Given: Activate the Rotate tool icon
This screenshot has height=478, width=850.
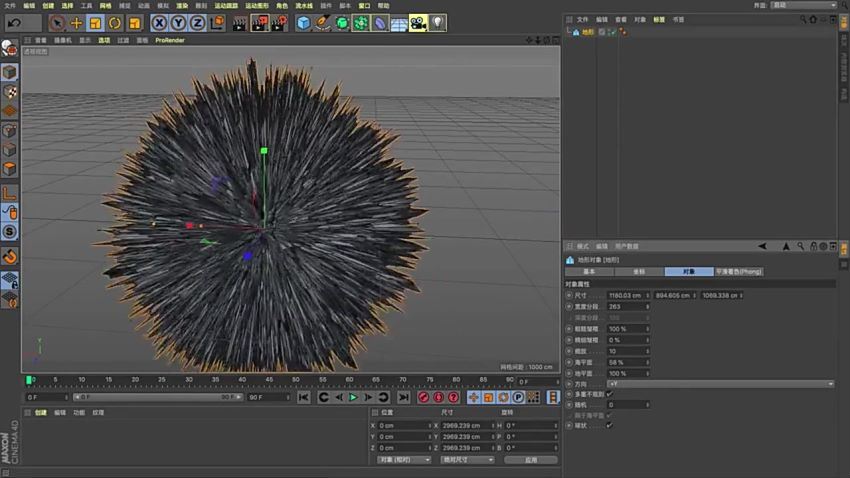Looking at the screenshot, I should coord(115,23).
